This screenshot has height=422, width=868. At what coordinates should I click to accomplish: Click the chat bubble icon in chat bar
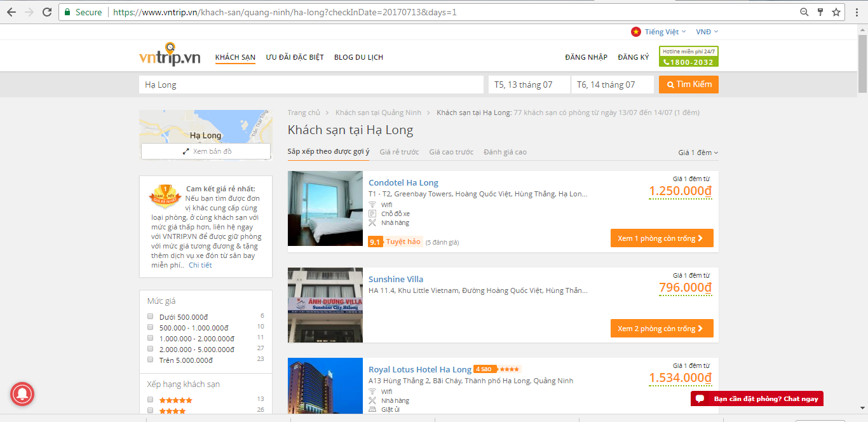[x=700, y=398]
